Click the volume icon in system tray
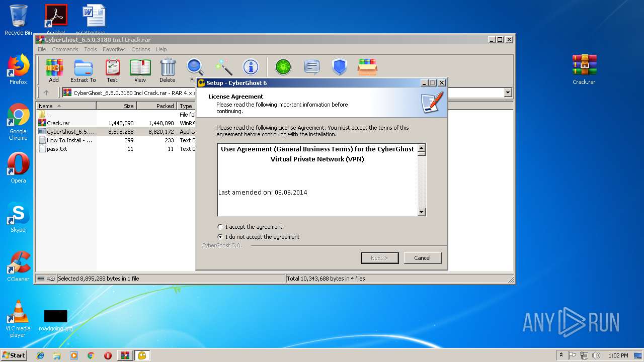The width and height of the screenshot is (644, 362). (x=596, y=355)
